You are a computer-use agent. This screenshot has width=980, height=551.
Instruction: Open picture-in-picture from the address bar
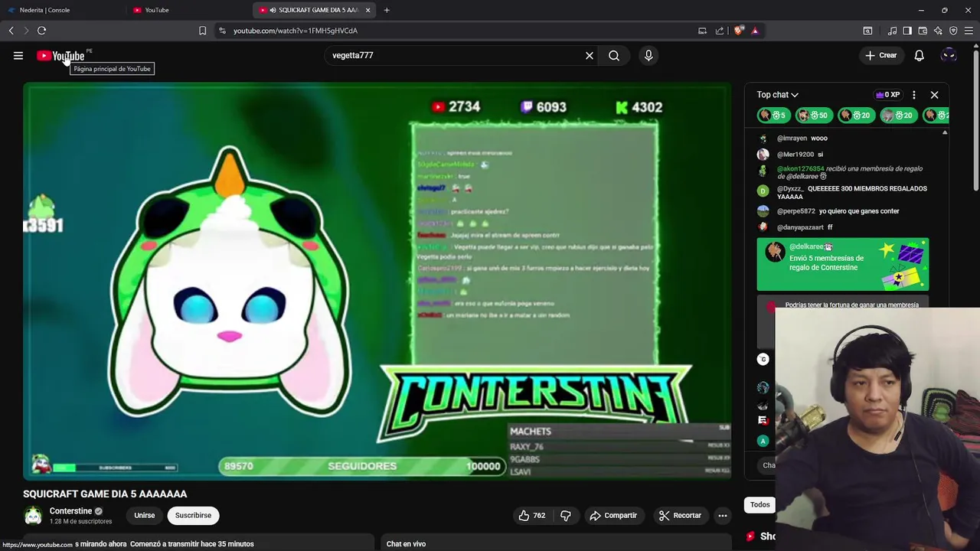(x=702, y=31)
